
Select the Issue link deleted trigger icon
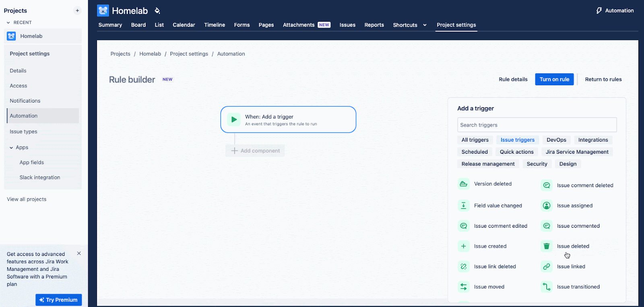464,266
